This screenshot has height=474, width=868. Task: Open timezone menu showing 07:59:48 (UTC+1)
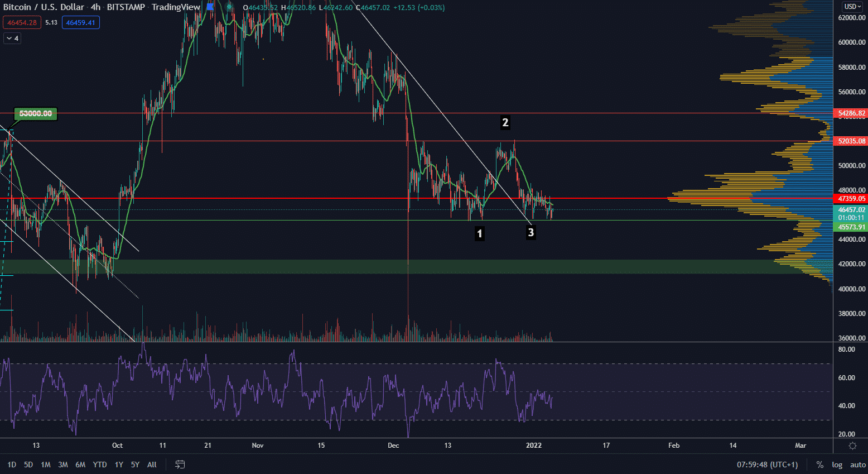pos(767,465)
